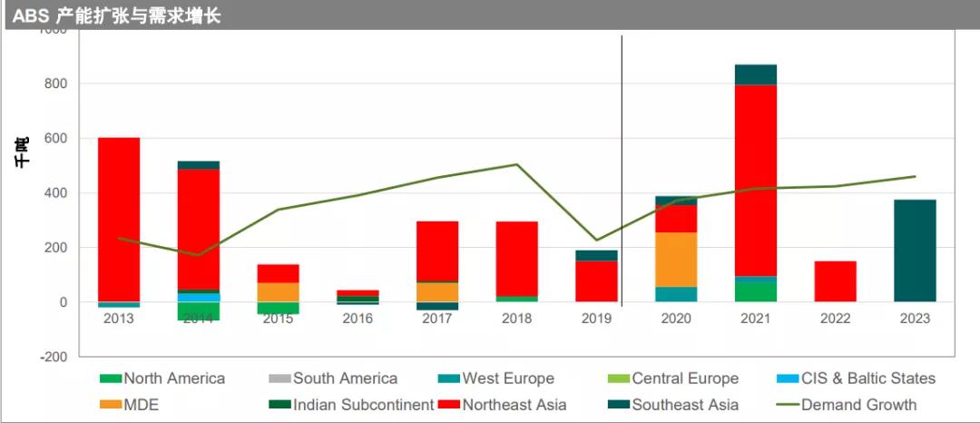Select the green negative bar under 2014
980x423 pixels.
point(199,311)
